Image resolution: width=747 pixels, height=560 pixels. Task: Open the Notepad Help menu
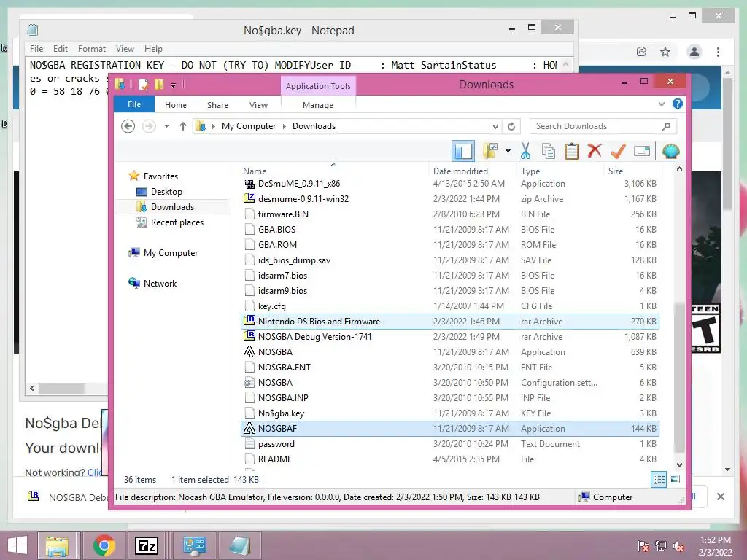coord(153,49)
